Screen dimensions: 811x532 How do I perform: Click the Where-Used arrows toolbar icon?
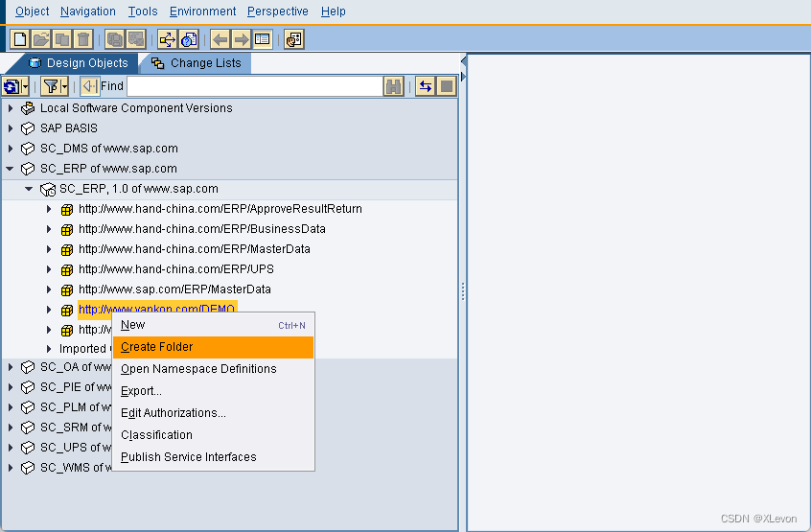(168, 39)
